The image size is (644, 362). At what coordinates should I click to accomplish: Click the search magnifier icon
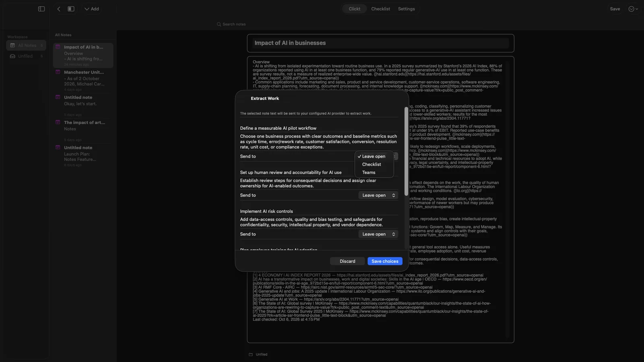point(219,24)
